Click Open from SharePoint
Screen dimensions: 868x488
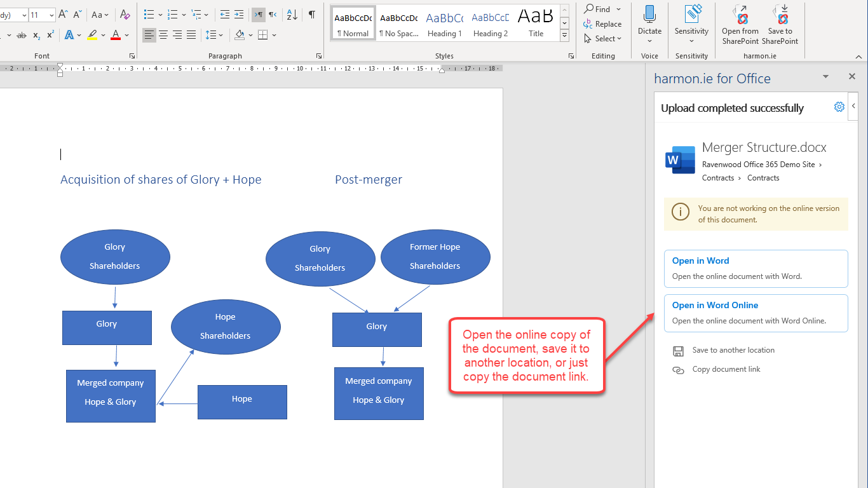[x=740, y=25]
